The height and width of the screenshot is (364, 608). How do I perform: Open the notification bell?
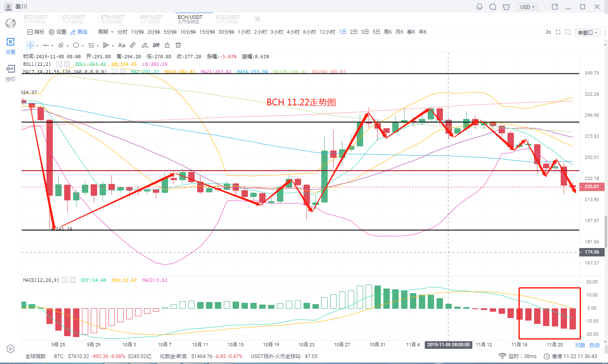[x=479, y=7]
